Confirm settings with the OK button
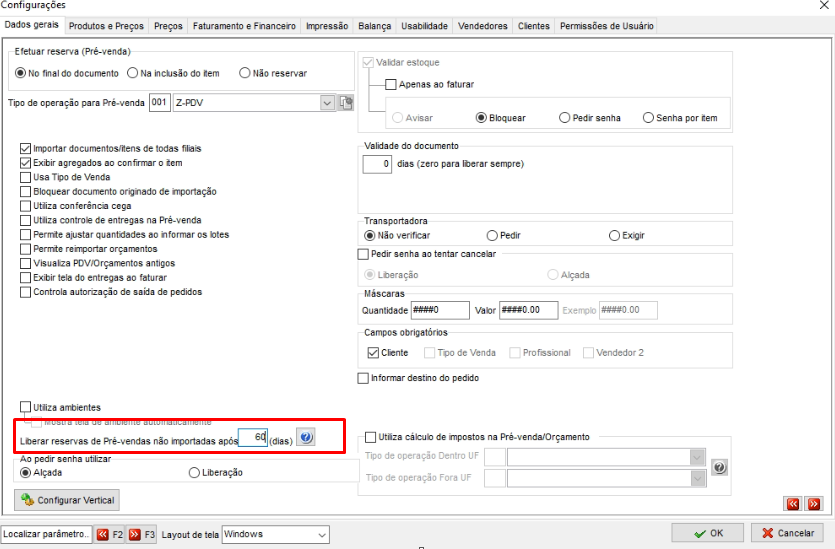The image size is (835, 549). click(x=708, y=533)
